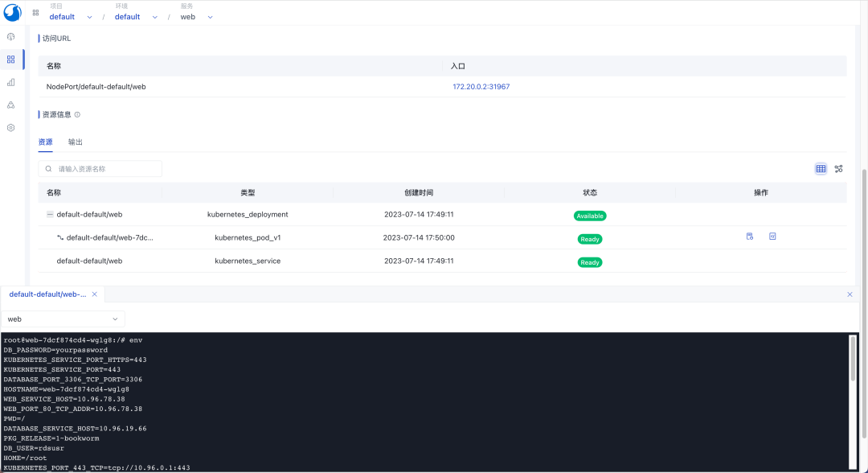
Task: Click the kubernetes_deployment type cell
Action: pyautogui.click(x=248, y=214)
